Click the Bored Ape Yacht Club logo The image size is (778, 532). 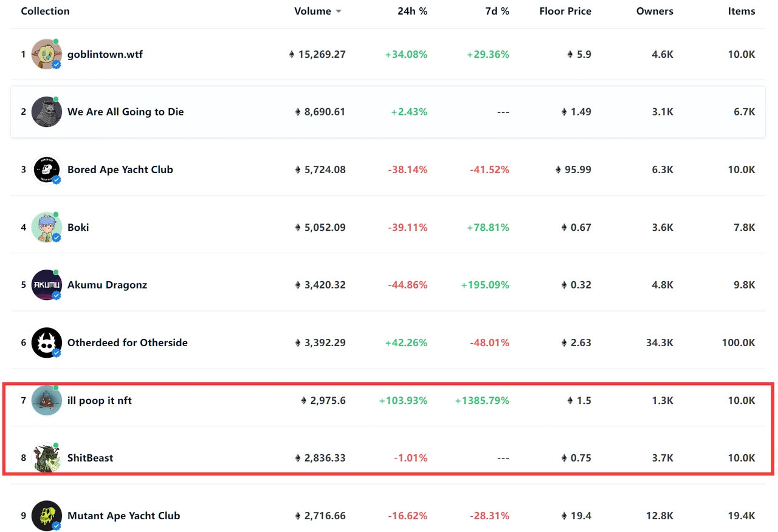(x=46, y=170)
